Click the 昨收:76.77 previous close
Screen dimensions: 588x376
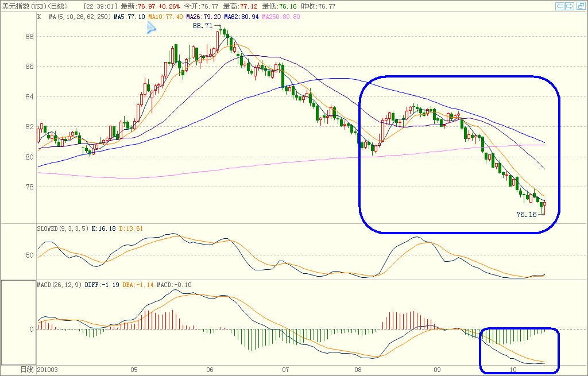318,6
